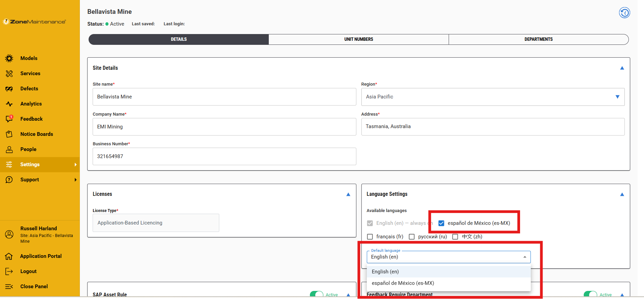
Task: Open the Region dropdown arrow
Action: 617,97
